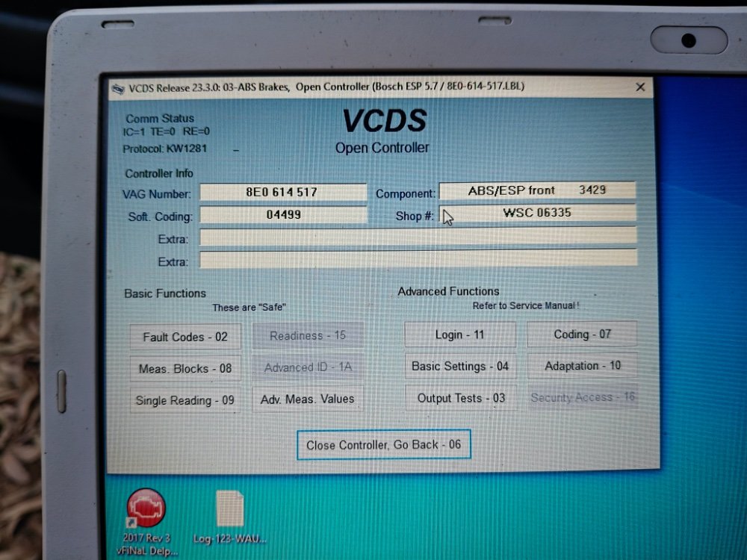Click the VCDS app icon in title bar
747x560 pixels.
(118, 89)
